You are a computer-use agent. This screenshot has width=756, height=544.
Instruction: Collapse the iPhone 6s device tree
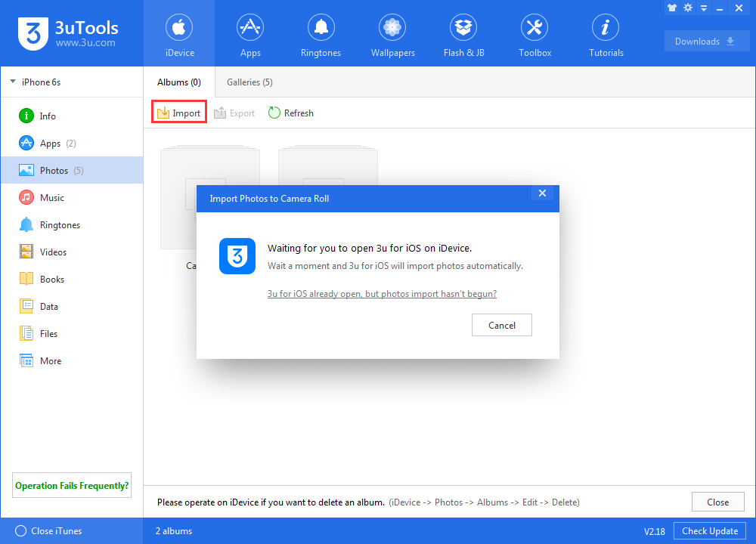point(13,82)
